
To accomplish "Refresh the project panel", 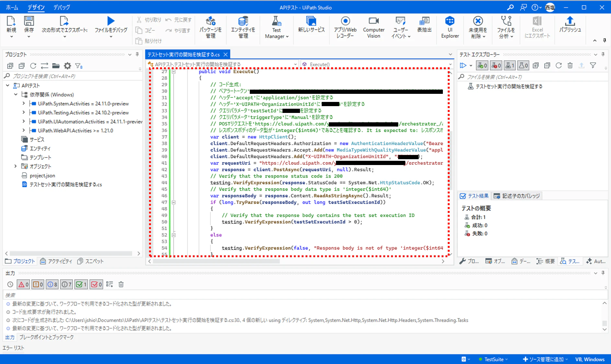I will [33, 66].
